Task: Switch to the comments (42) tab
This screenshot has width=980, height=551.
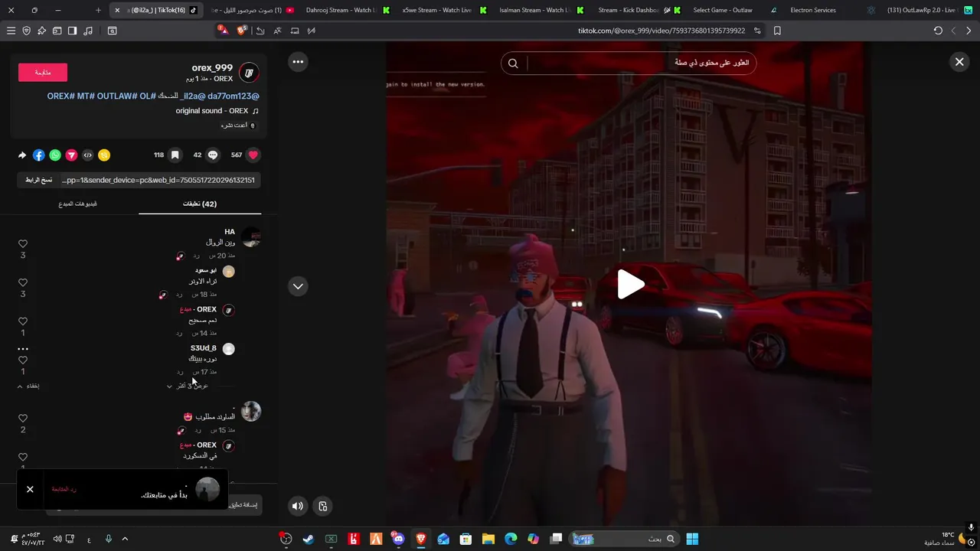Action: click(x=200, y=204)
